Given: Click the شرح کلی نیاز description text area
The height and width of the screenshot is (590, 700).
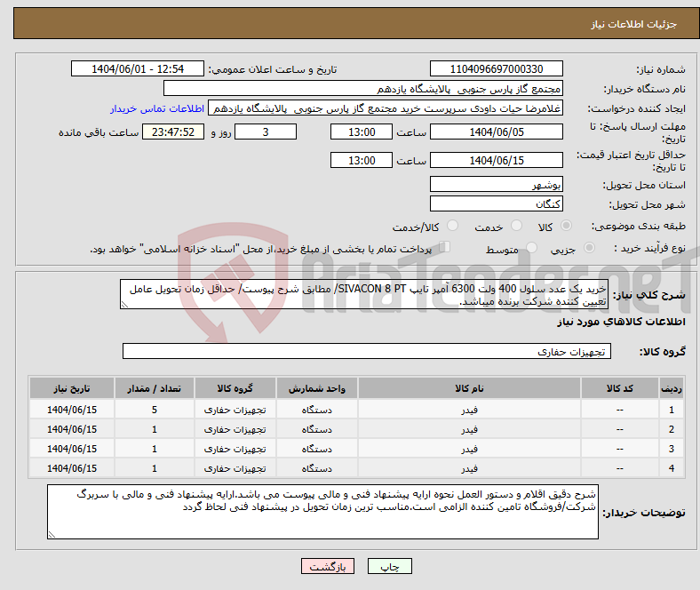Looking at the screenshot, I should click(359, 295).
